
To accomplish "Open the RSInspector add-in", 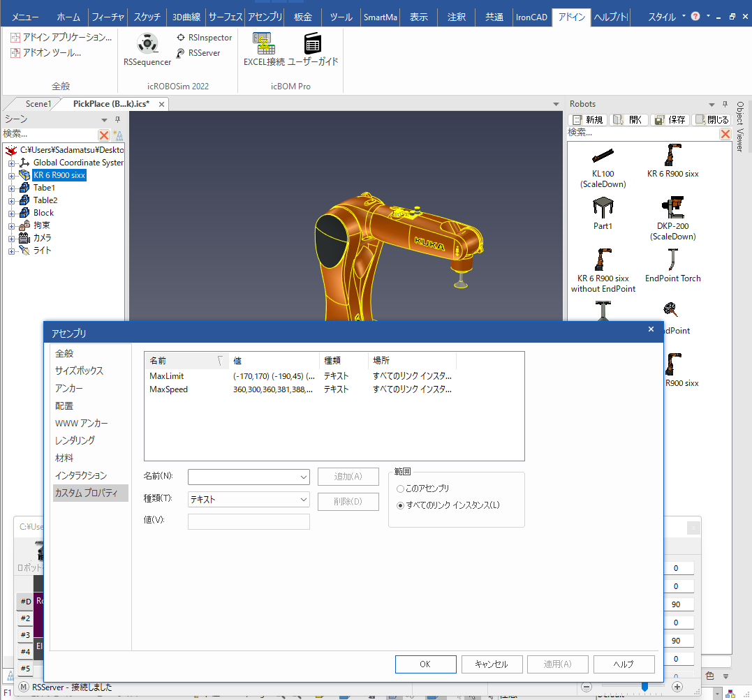I will pos(203,38).
